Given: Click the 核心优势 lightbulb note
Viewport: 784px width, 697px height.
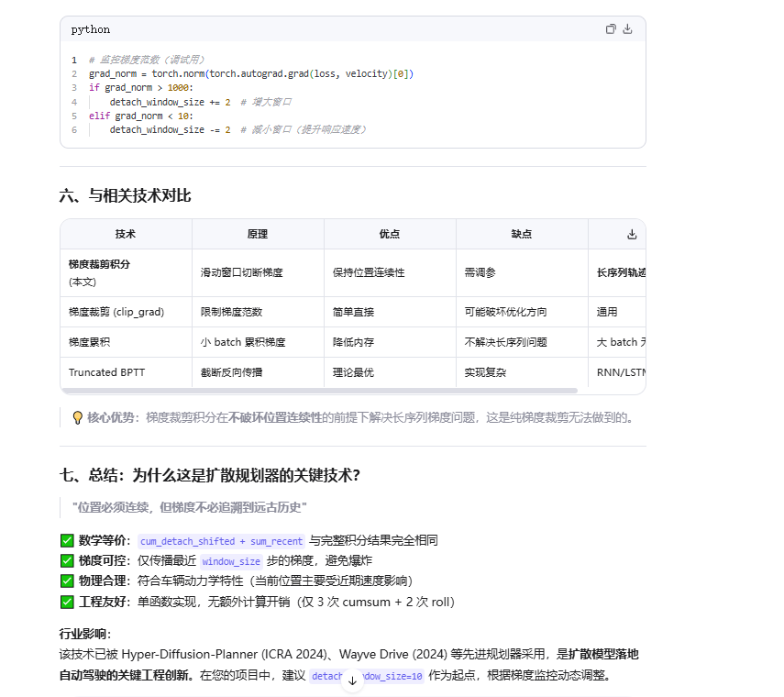Looking at the screenshot, I should (353, 417).
